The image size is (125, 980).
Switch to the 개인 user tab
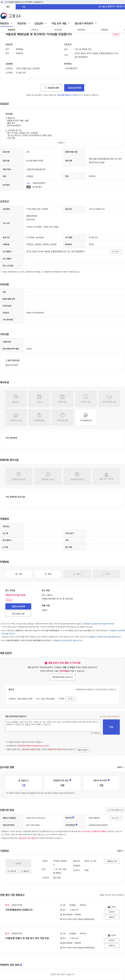coord(8,7)
